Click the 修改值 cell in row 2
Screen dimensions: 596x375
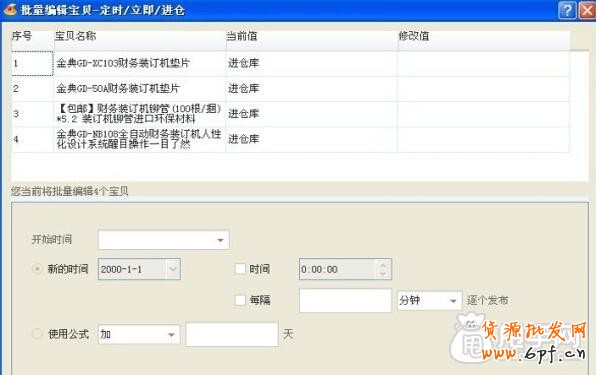[483, 89]
